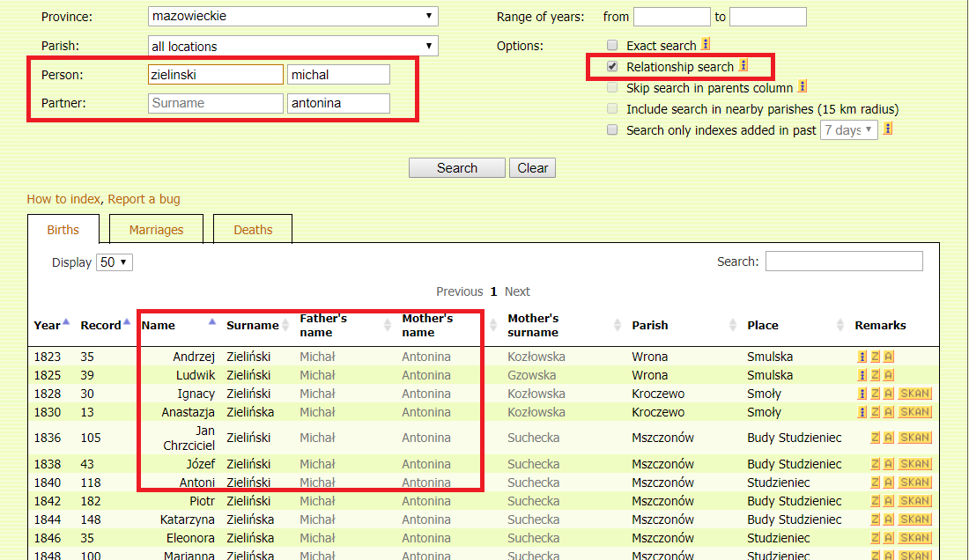Click the Z icon in the 1825 Ludwik row
969x560 pixels.
(x=875, y=375)
